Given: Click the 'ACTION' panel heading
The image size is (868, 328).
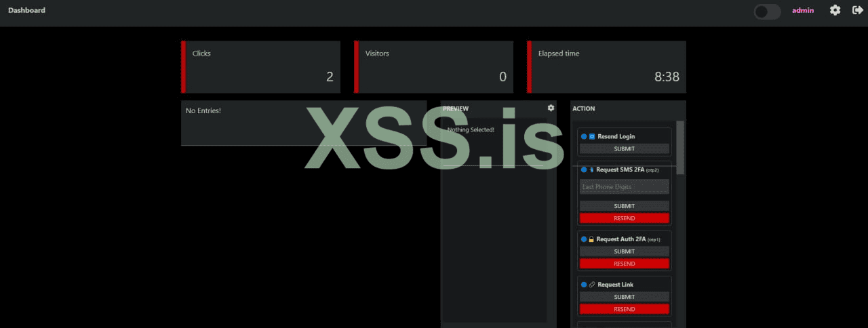Looking at the screenshot, I should 584,108.
